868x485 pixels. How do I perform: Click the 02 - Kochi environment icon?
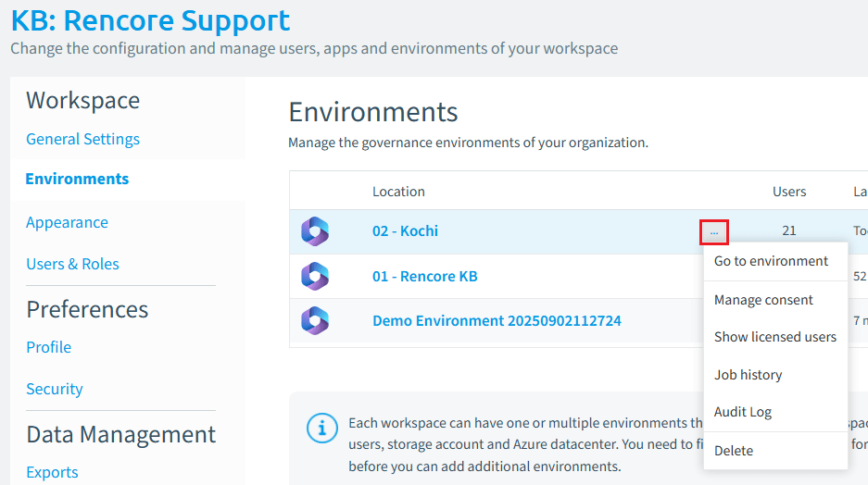click(315, 231)
